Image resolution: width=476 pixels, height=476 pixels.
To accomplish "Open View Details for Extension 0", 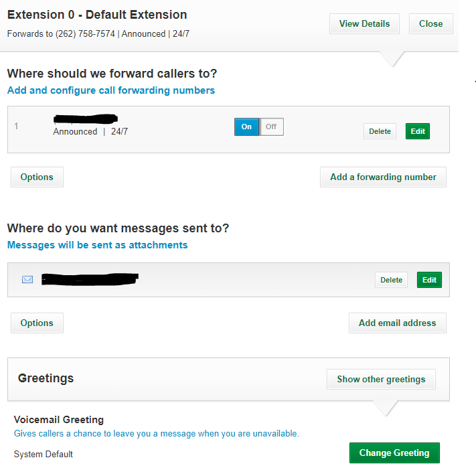I will click(364, 23).
